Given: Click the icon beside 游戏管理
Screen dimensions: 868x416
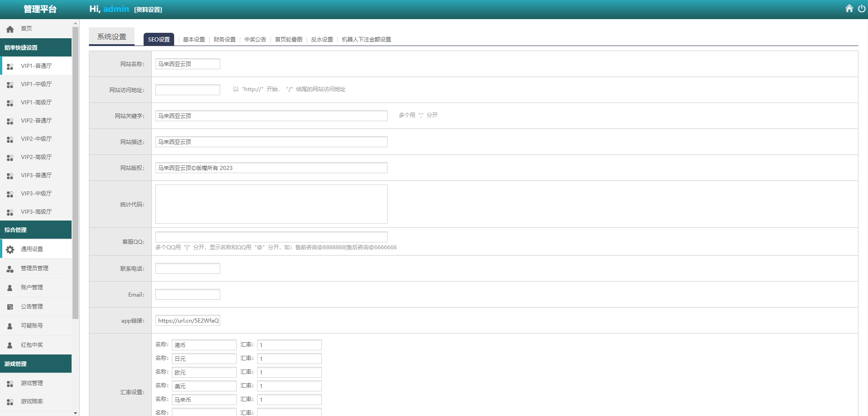Looking at the screenshot, I should tap(10, 384).
